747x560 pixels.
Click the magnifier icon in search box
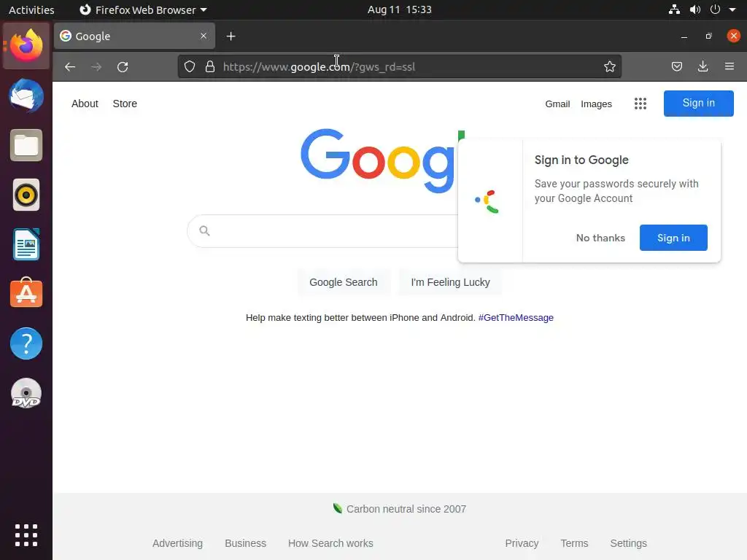tap(204, 231)
